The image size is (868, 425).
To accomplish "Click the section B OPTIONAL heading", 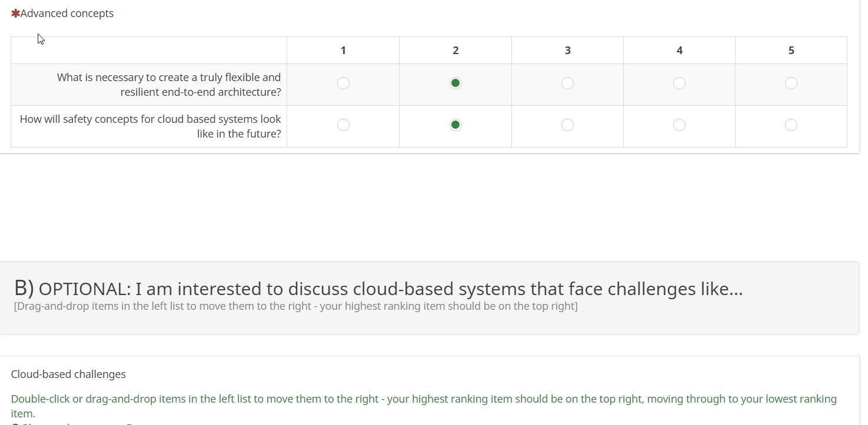I will click(x=378, y=289).
